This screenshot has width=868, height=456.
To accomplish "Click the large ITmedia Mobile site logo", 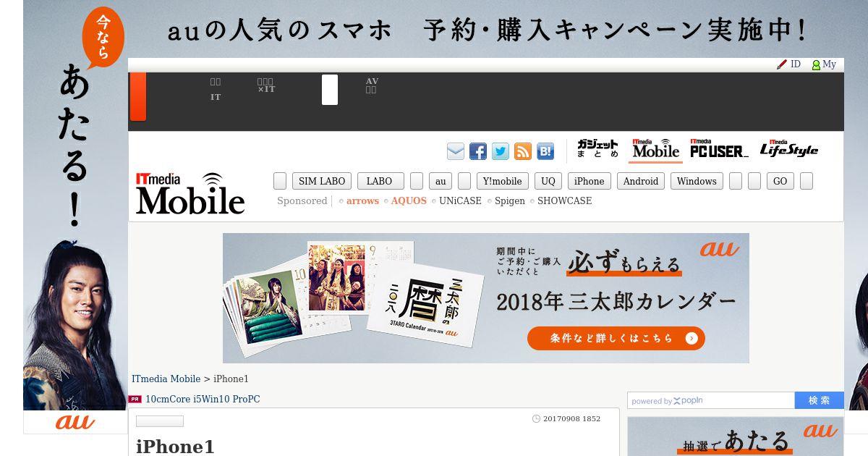I will (x=190, y=193).
